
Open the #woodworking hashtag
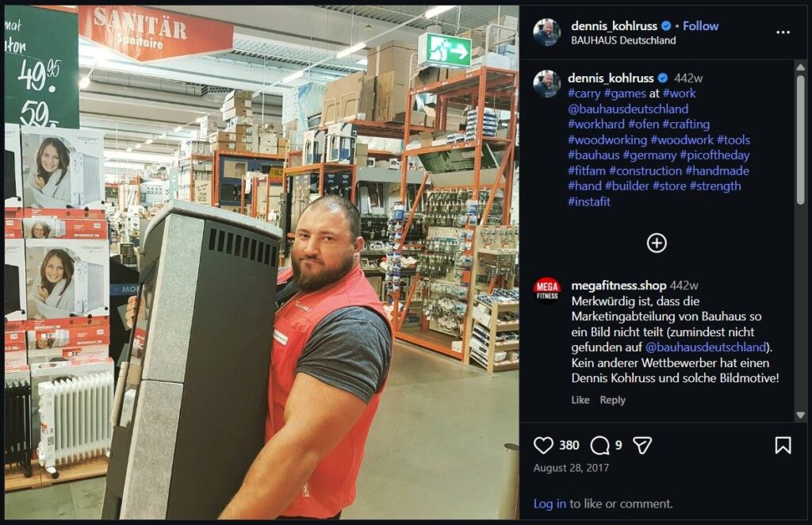(x=607, y=140)
